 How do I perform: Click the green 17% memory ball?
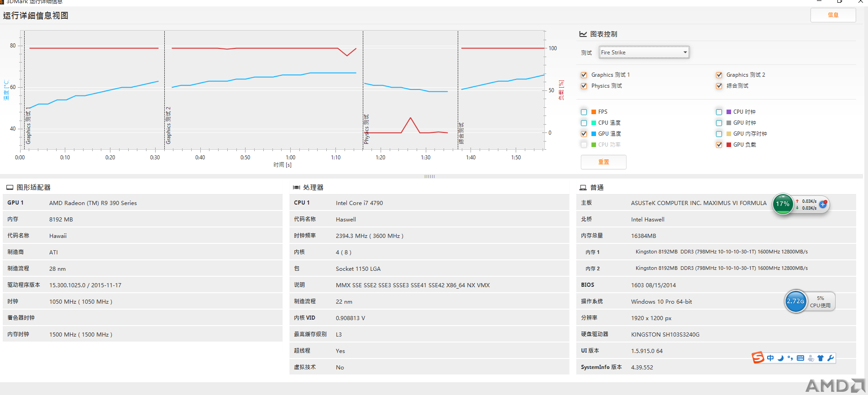783,204
